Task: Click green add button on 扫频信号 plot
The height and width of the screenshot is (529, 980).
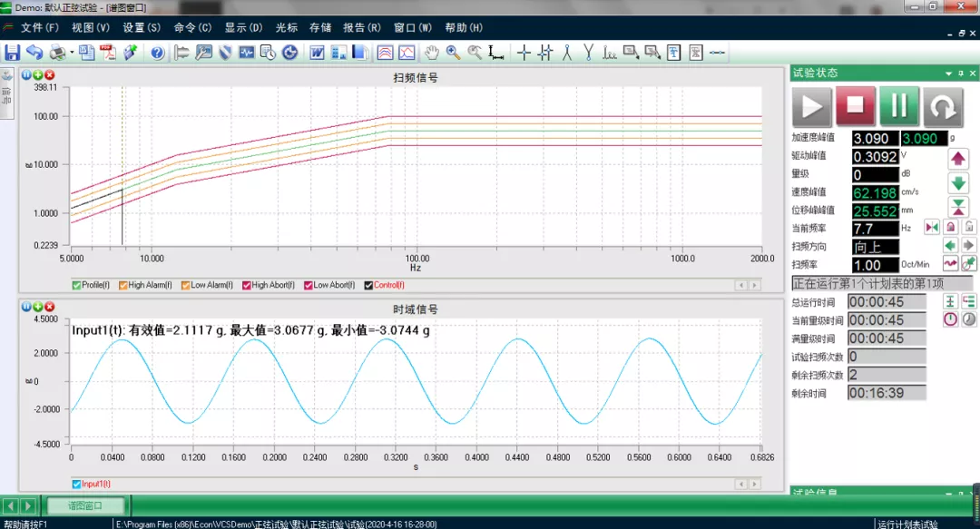Action: 37,75
